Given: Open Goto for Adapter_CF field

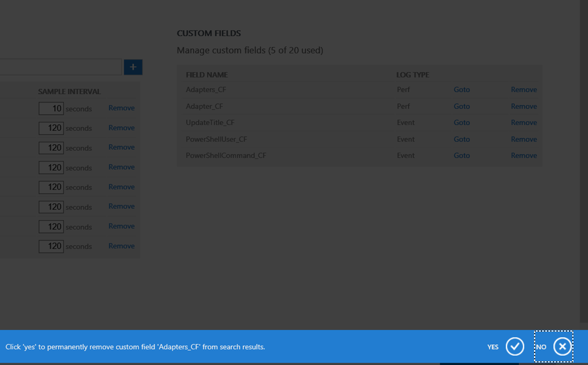Looking at the screenshot, I should (x=461, y=106).
